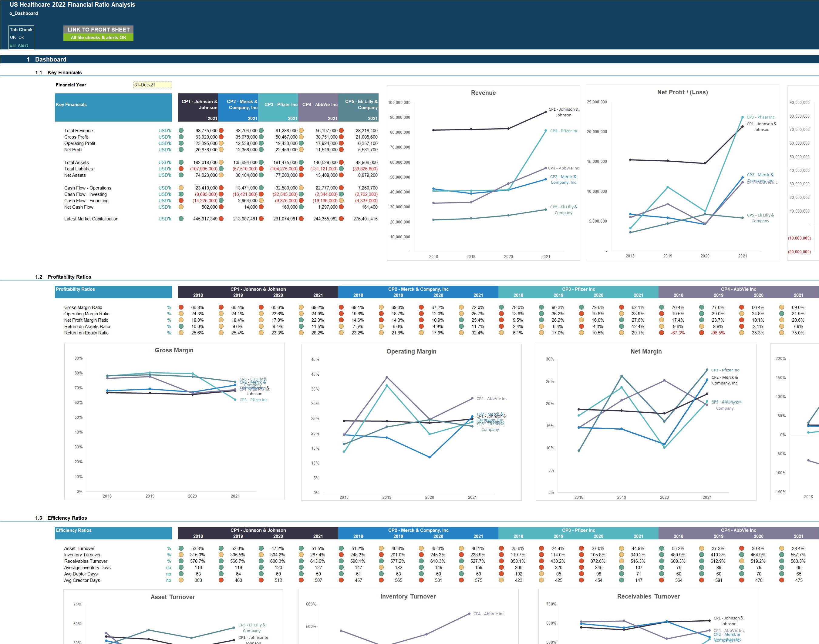Click the Revenue chart title
The image size is (819, 644).
[x=483, y=93]
